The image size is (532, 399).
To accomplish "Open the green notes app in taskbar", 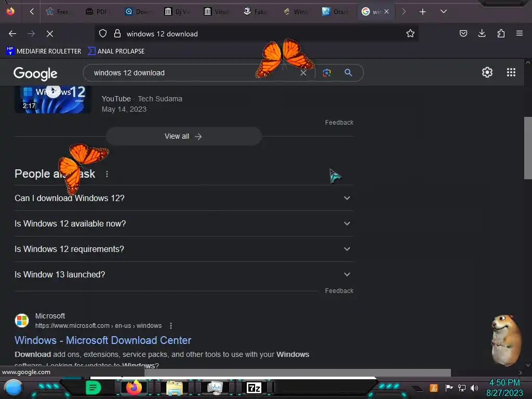I will click(x=94, y=388).
